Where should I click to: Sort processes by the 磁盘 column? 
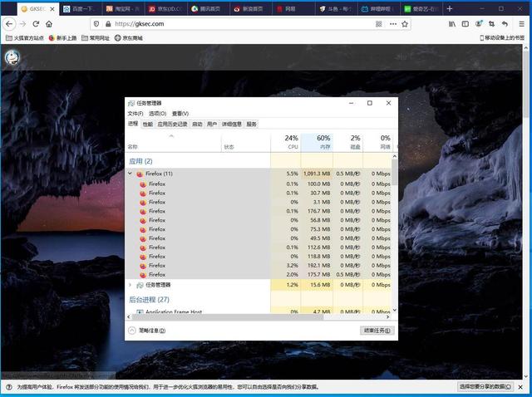point(348,142)
